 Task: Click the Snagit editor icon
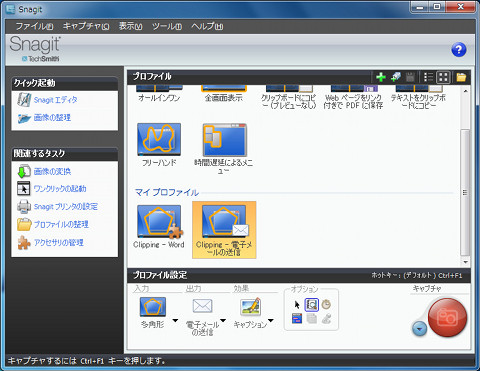(24, 100)
